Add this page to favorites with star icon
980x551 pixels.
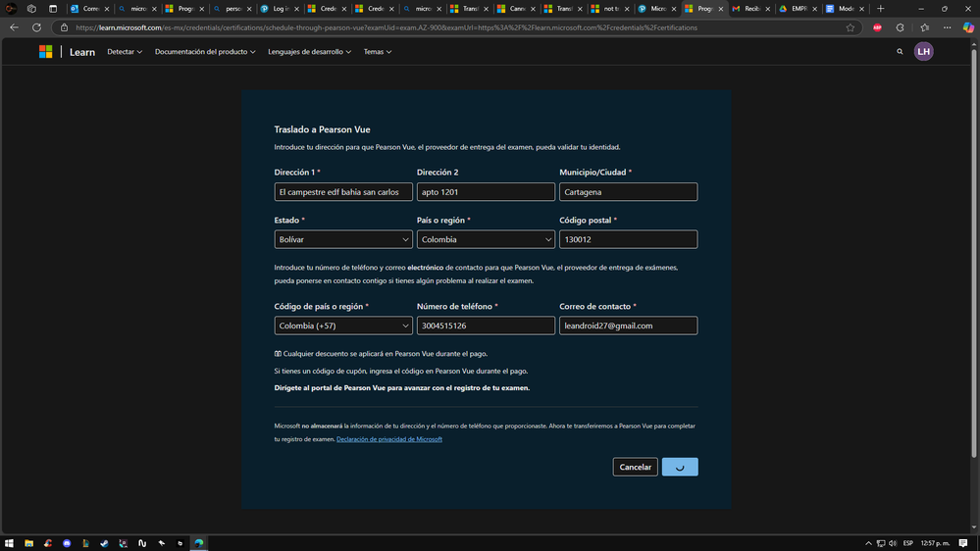850,27
